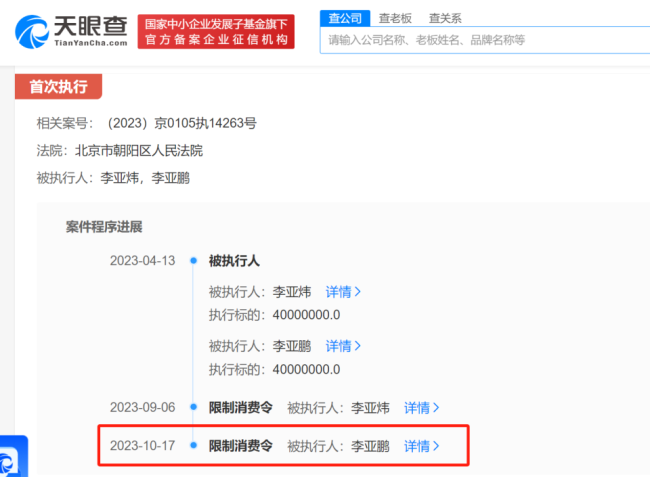Open 详情 for 李亚炜 under 2023-04-13 被执行人
Image resolution: width=650 pixels, height=477 pixels.
point(343,292)
